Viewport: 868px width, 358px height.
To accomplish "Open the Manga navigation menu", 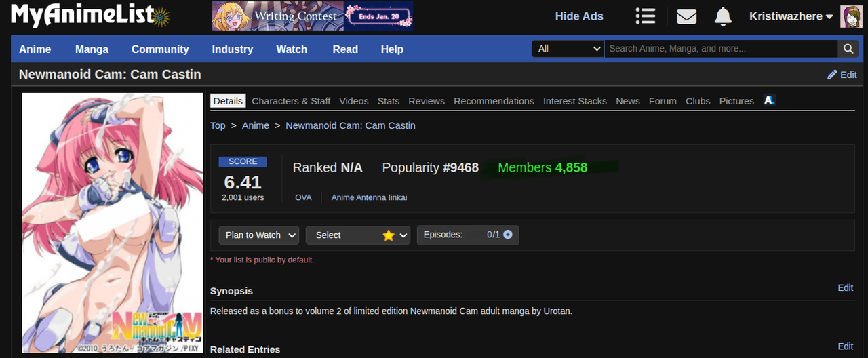I will click(x=92, y=49).
